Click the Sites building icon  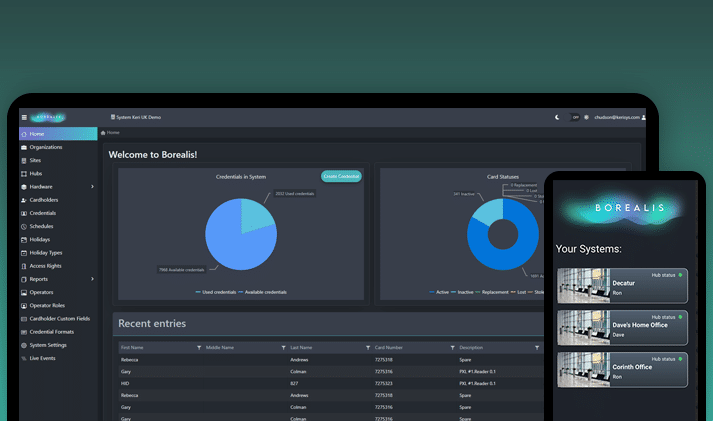coord(24,160)
